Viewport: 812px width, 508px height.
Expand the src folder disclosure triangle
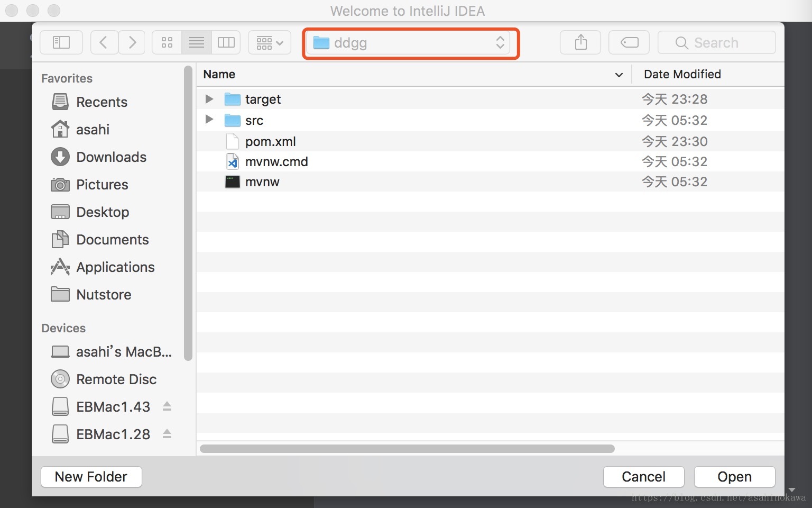209,120
